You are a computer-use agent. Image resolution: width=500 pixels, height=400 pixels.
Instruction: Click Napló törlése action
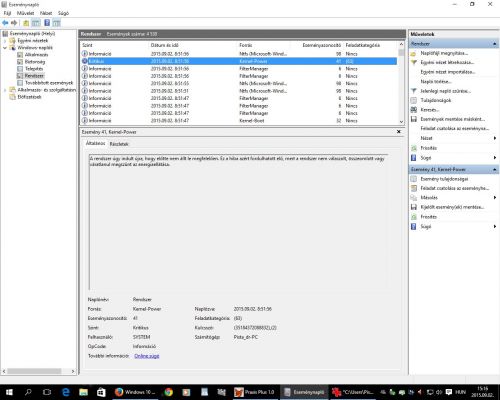436,81
